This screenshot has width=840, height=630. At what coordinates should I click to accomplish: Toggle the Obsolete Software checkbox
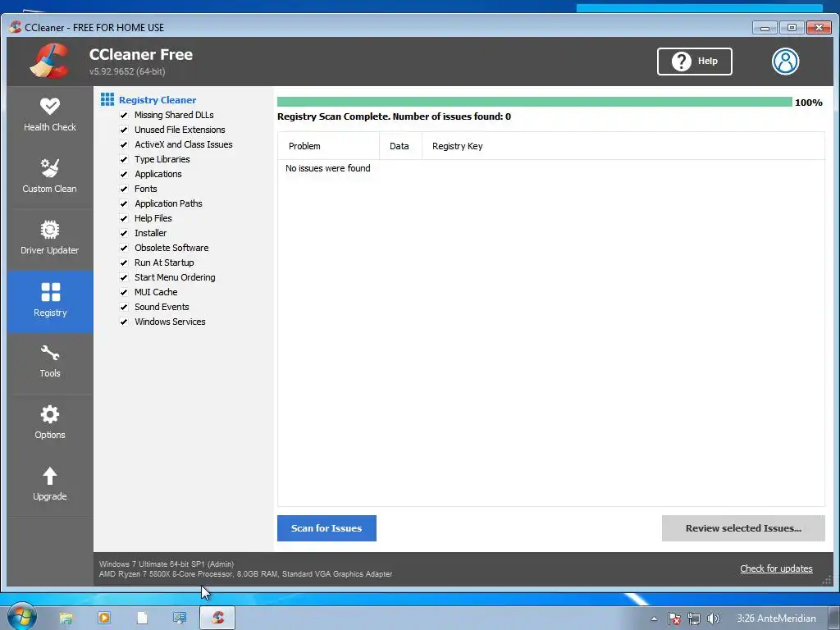point(124,248)
